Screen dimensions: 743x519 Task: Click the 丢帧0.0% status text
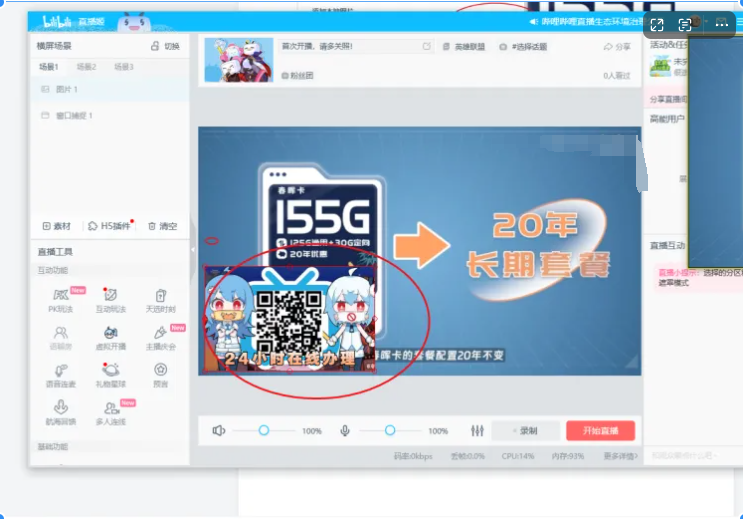[x=468, y=456]
